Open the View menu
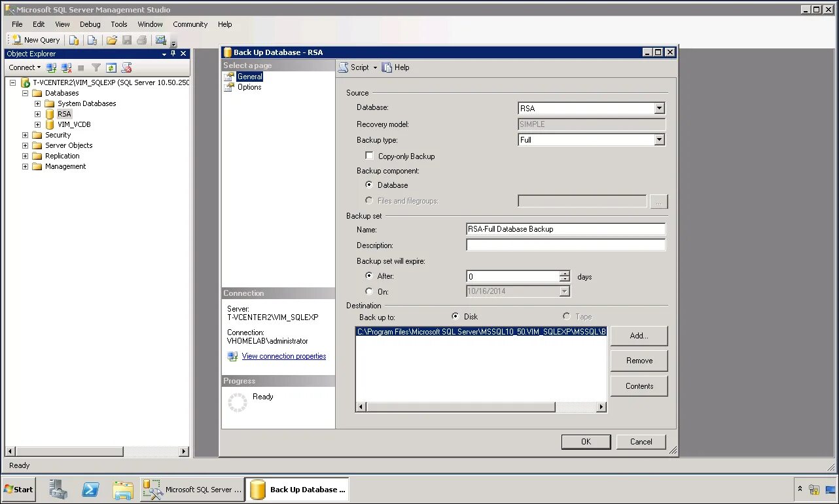 tap(62, 24)
